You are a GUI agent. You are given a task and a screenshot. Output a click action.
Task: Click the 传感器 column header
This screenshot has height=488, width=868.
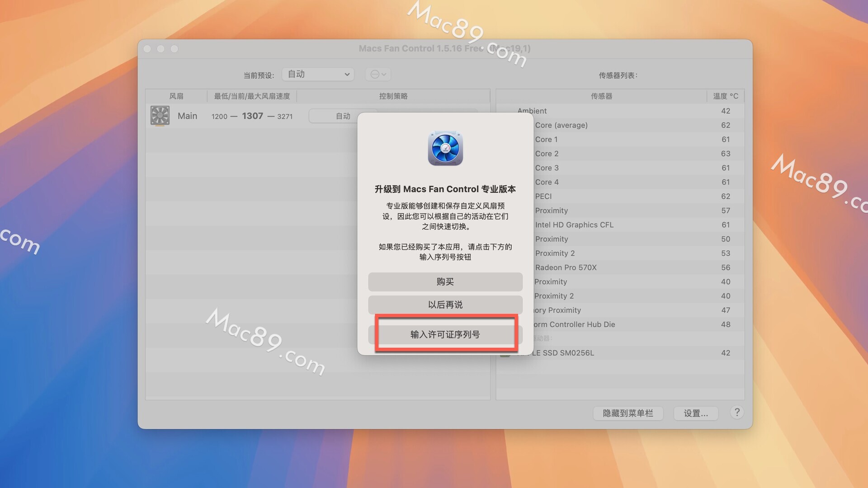coord(601,96)
